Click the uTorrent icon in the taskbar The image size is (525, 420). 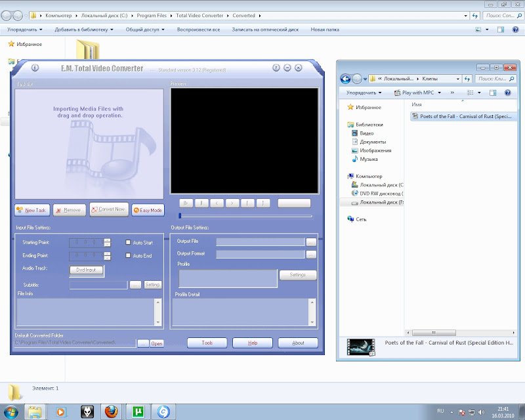tap(138, 411)
